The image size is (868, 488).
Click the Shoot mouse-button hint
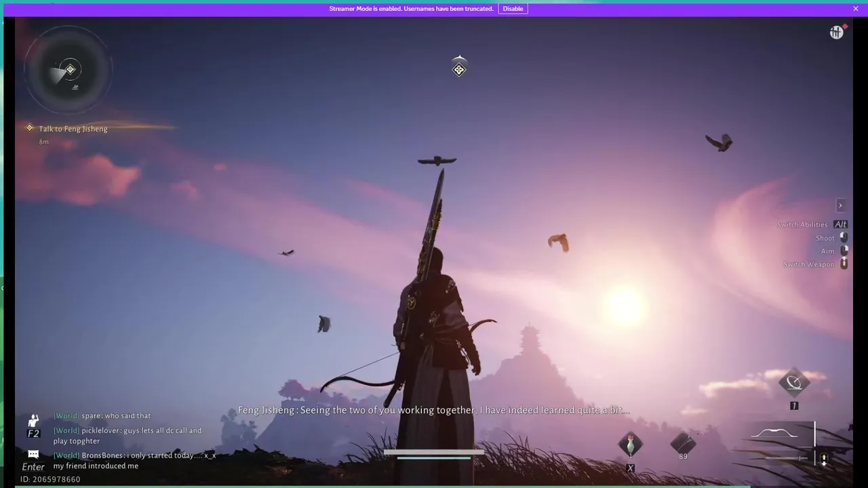click(x=832, y=238)
